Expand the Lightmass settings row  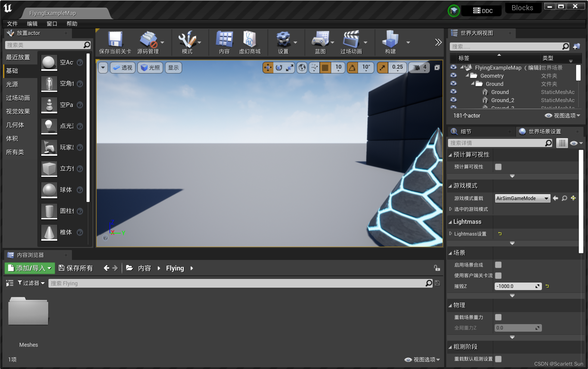[451, 234]
